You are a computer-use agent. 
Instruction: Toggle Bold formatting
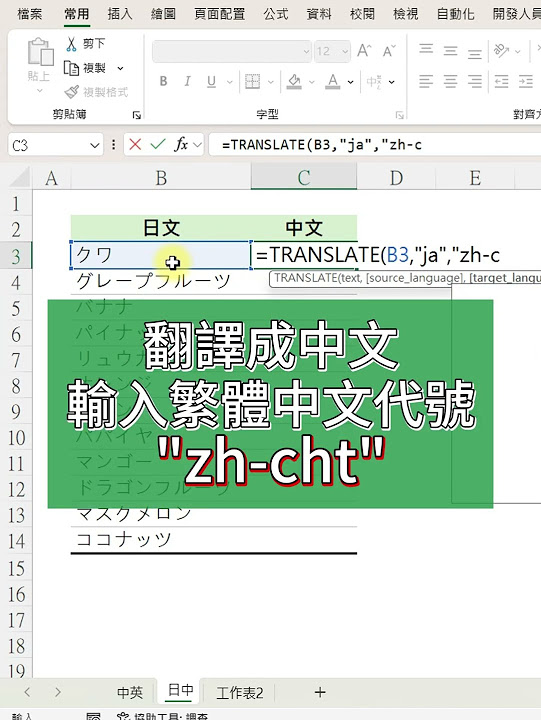163,82
